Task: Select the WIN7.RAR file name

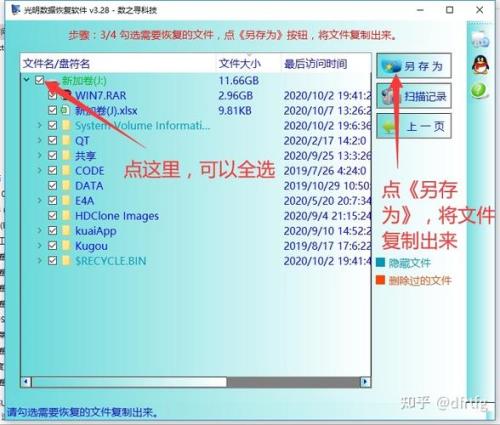Action: tap(101, 96)
